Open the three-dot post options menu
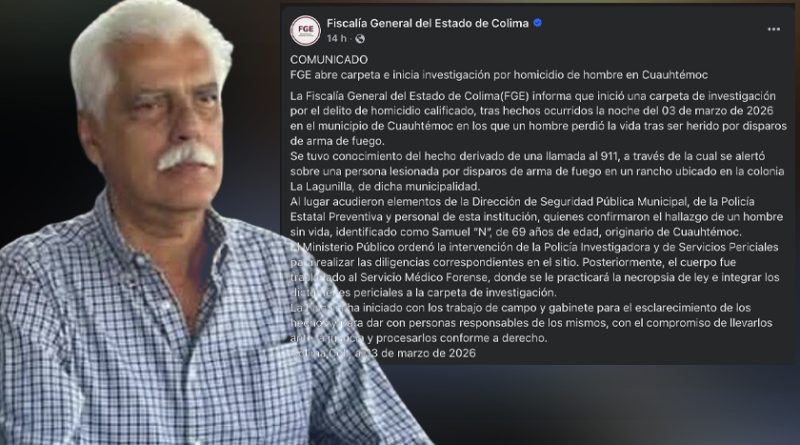The width and height of the screenshot is (800, 445). coord(773,30)
